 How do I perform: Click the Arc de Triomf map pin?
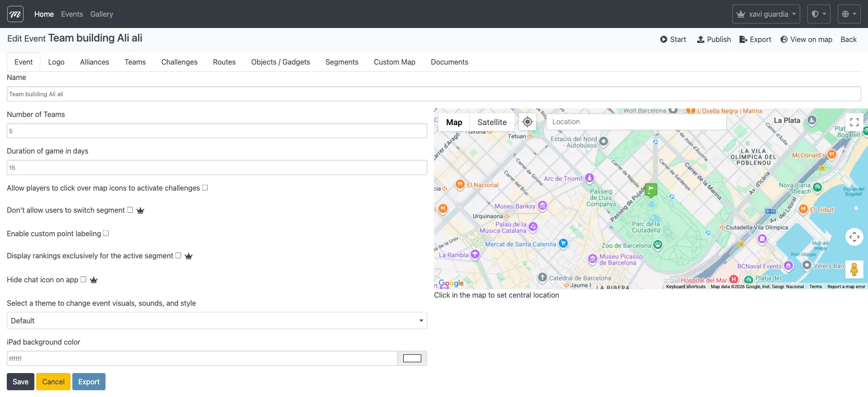590,178
